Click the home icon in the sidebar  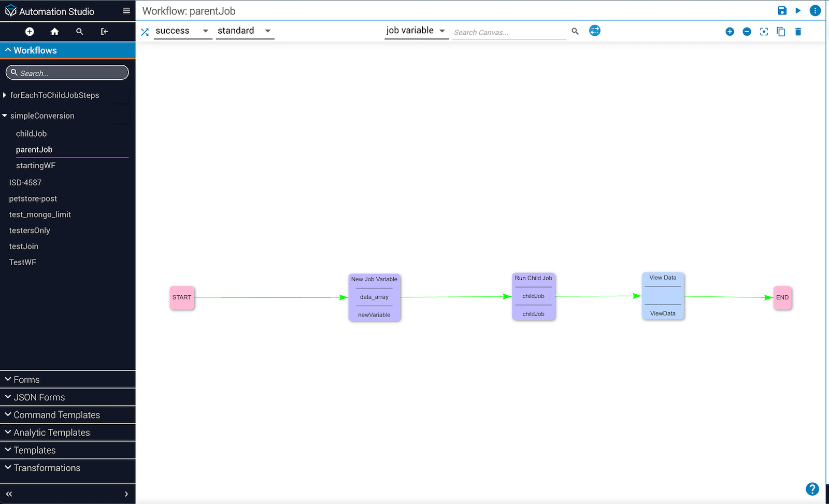[x=54, y=32]
